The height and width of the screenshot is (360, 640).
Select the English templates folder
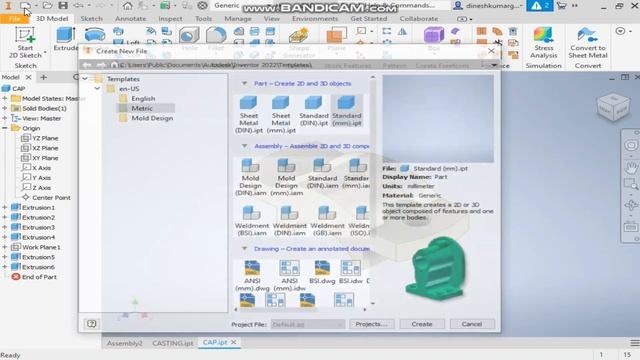(x=143, y=98)
